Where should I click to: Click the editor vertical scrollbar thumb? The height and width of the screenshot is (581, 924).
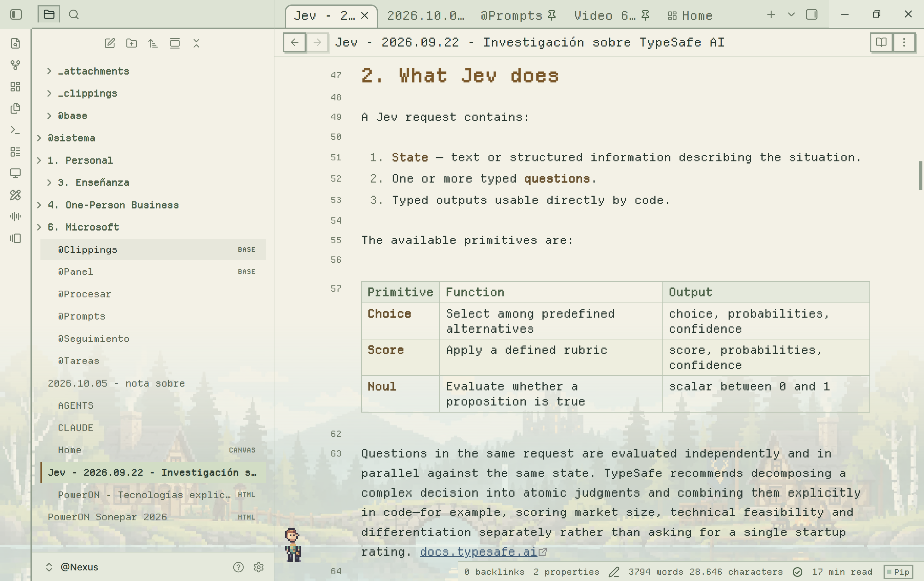coord(920,175)
